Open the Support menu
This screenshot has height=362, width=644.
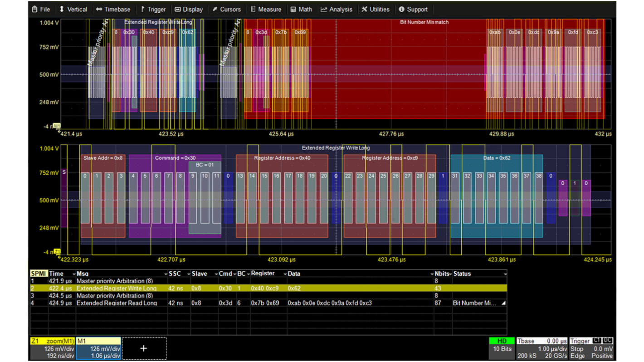point(413,9)
